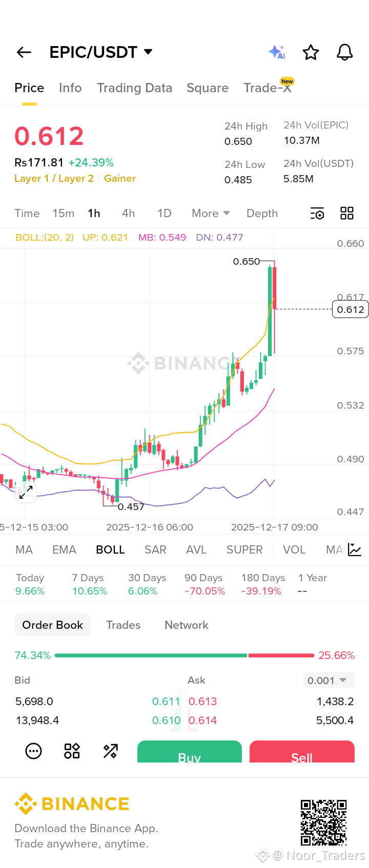Open the more options ellipsis icon

[x=34, y=751]
